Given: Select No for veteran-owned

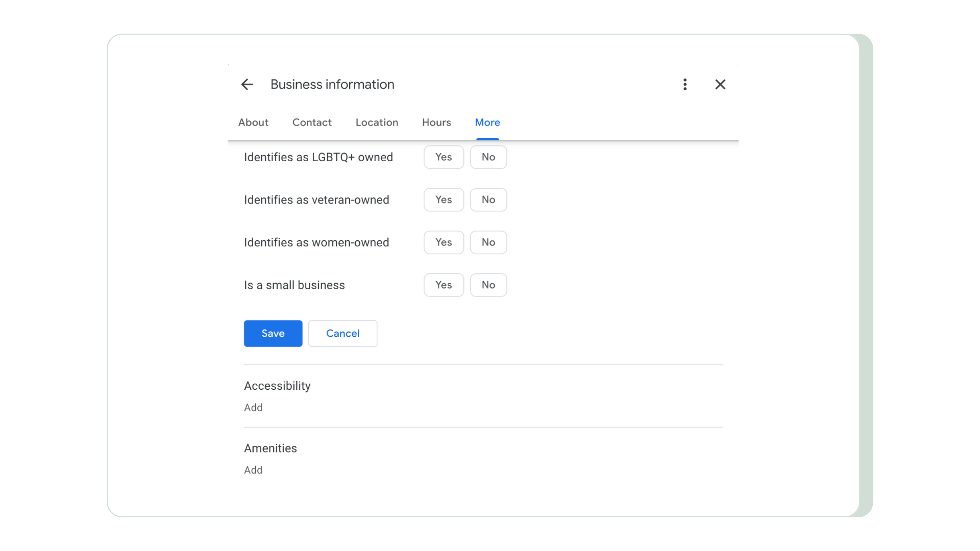Looking at the screenshot, I should [x=488, y=200].
